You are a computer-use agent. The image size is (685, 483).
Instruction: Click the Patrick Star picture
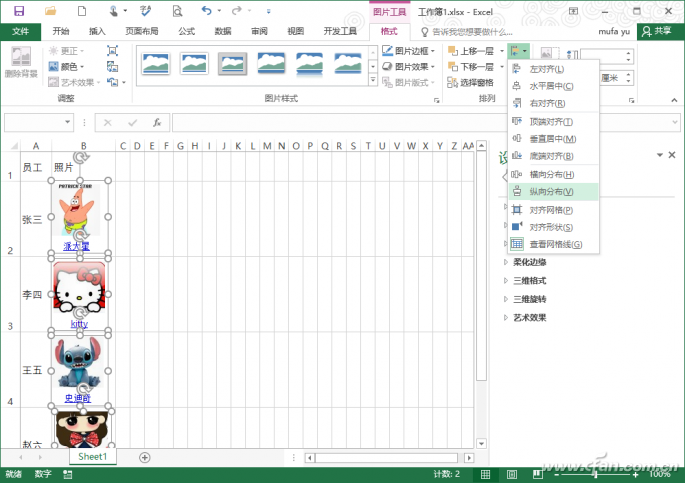click(79, 210)
